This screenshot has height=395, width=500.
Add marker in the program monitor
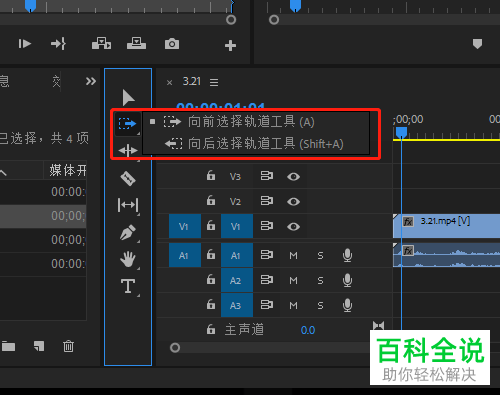[x=477, y=44]
